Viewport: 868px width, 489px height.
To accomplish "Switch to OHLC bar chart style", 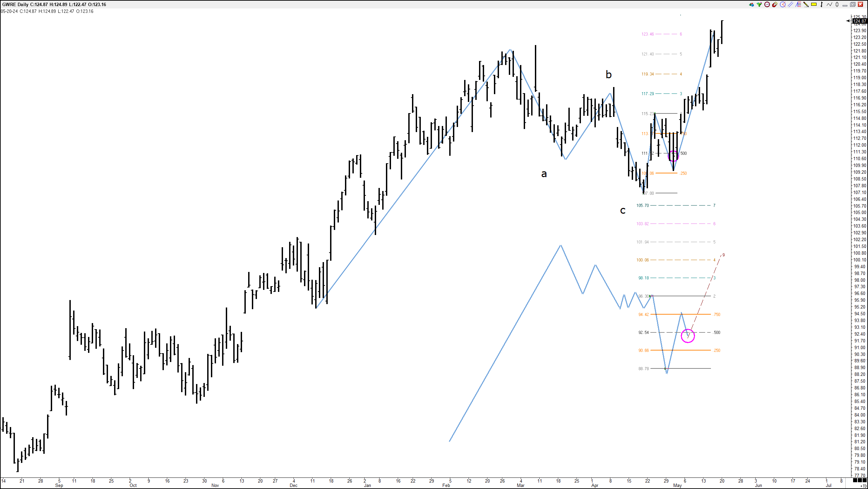I will [822, 4].
